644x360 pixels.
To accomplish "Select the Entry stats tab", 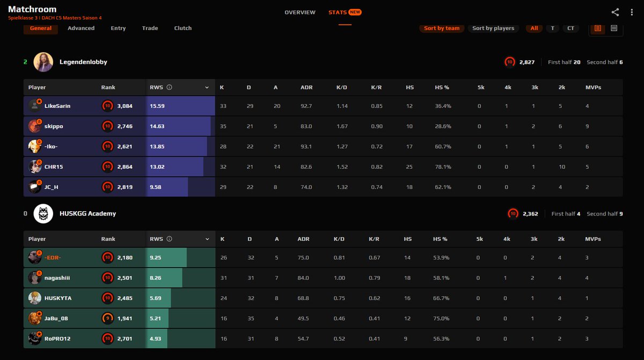I will (118, 28).
